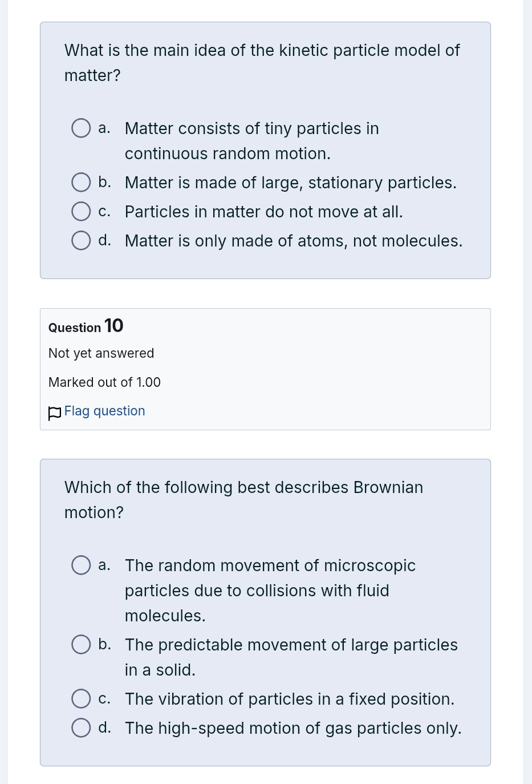Click the kinetic particle model question text

262,63
